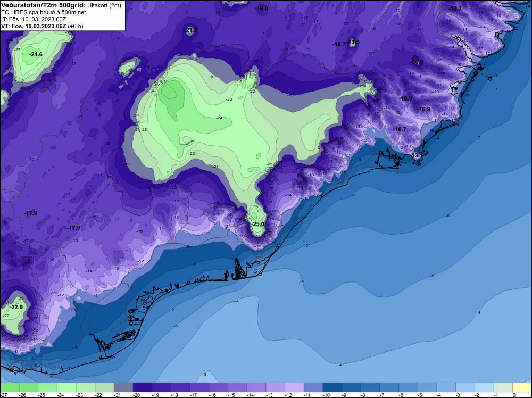Click the -13.1 temperature value near the coast
The image size is (532, 398).
click(417, 156)
